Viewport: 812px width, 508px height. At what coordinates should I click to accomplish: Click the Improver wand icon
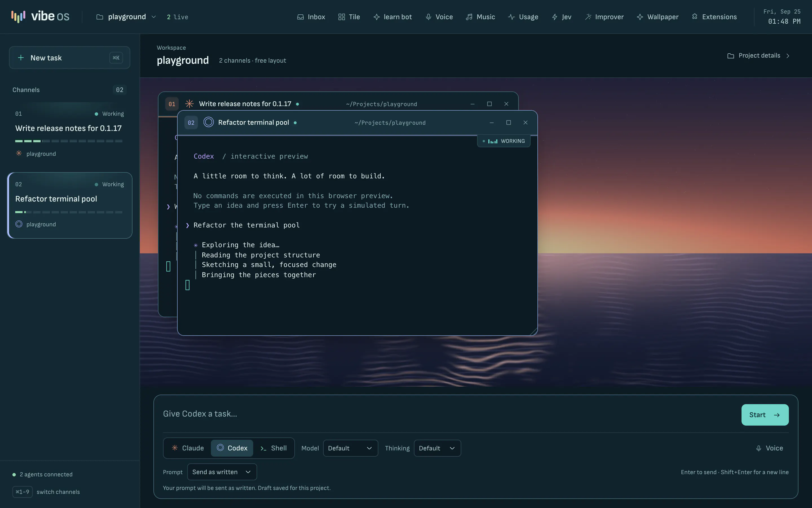click(x=588, y=17)
